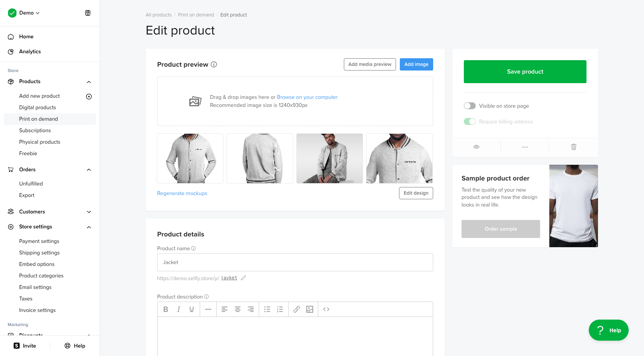Open the Demo account dropdown

[29, 13]
